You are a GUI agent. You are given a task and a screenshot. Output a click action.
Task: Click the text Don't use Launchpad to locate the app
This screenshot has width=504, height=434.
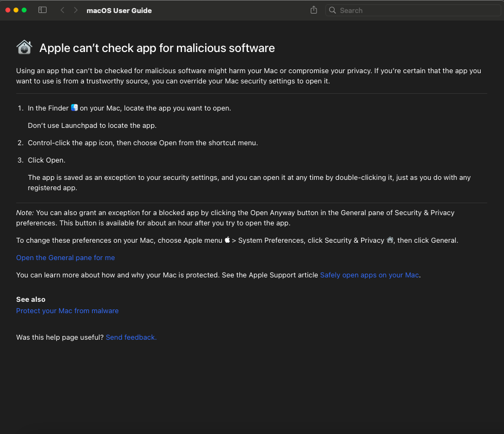tap(92, 126)
